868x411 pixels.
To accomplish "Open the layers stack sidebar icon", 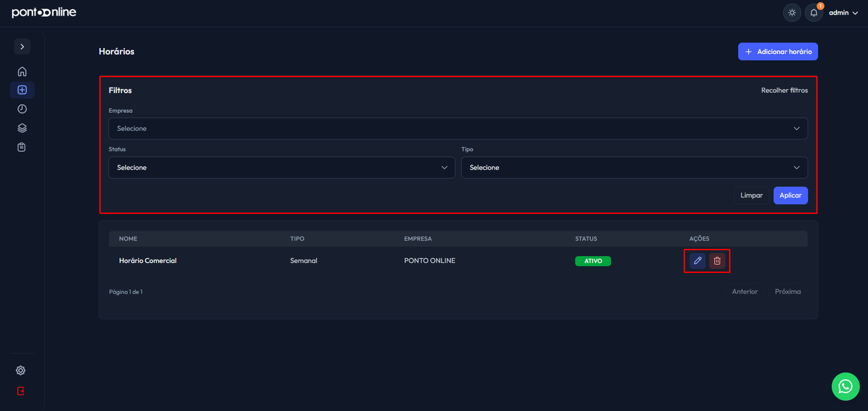I will coord(22,128).
